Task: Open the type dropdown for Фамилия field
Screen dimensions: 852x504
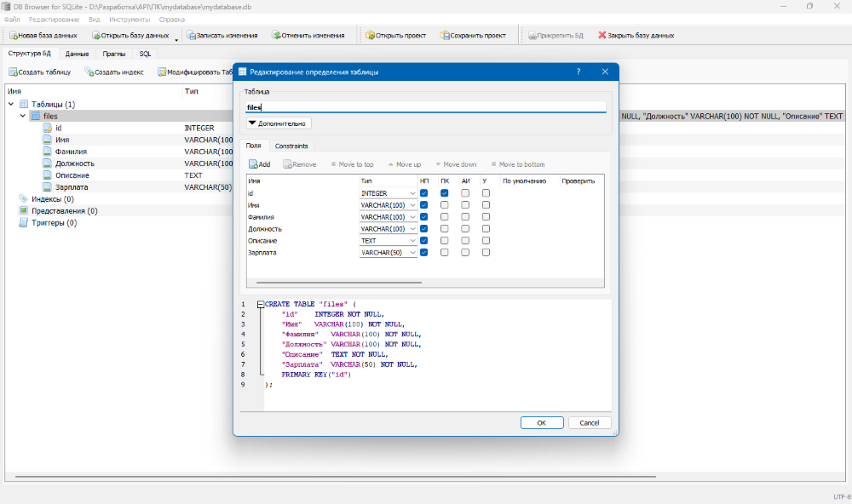Action: 413,216
